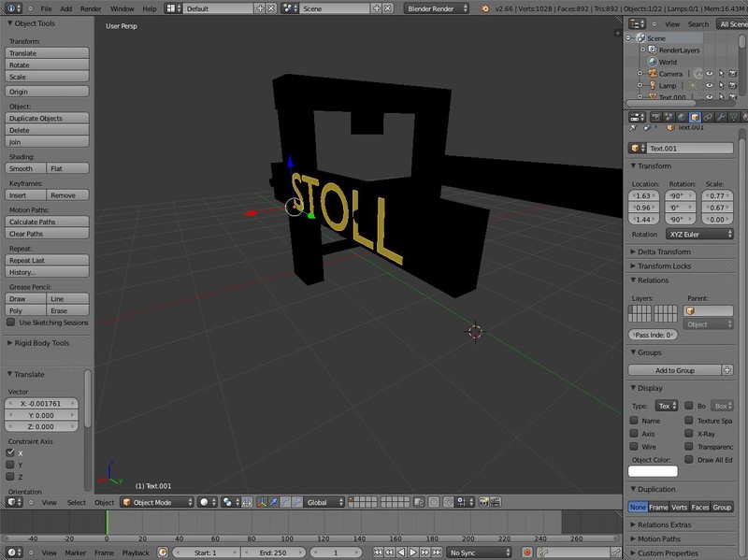
Task: Select the rotate manipulator arc icon
Action: (x=285, y=502)
